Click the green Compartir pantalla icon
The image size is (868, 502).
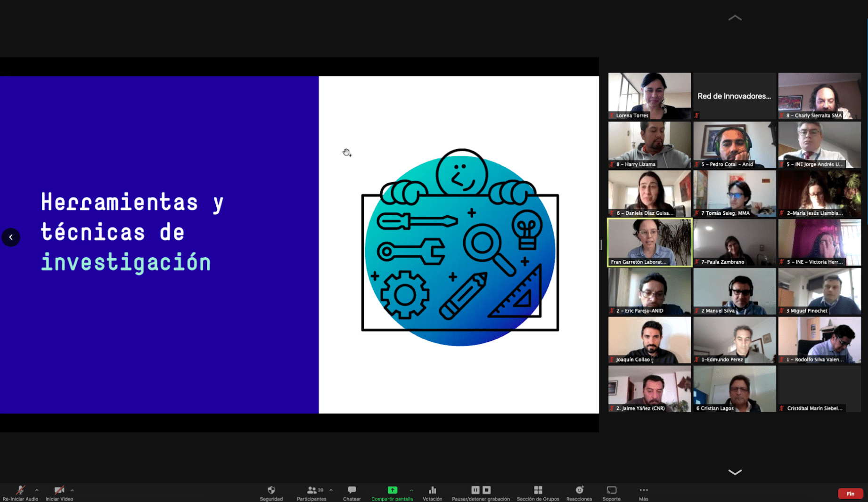point(392,490)
